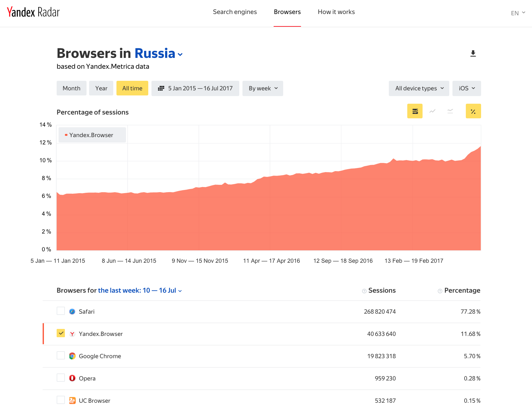Click the Percentage help question icon
Image resolution: width=532 pixels, height=411 pixels.
click(440, 291)
